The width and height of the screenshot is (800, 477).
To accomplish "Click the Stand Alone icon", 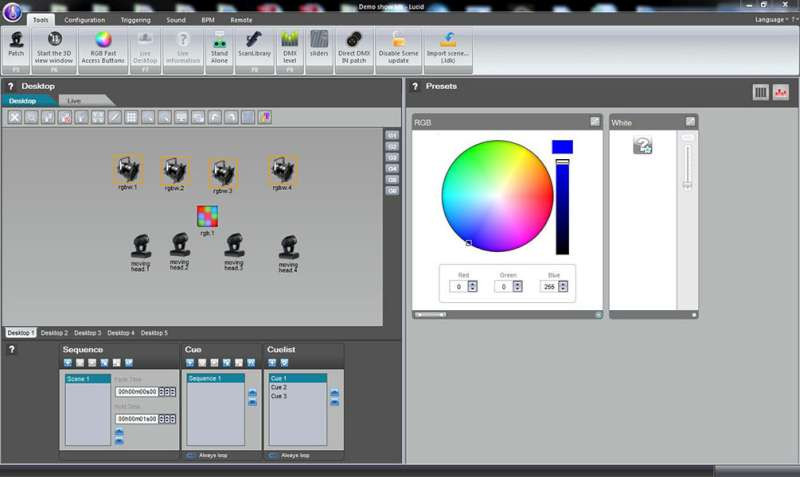I will (219, 44).
